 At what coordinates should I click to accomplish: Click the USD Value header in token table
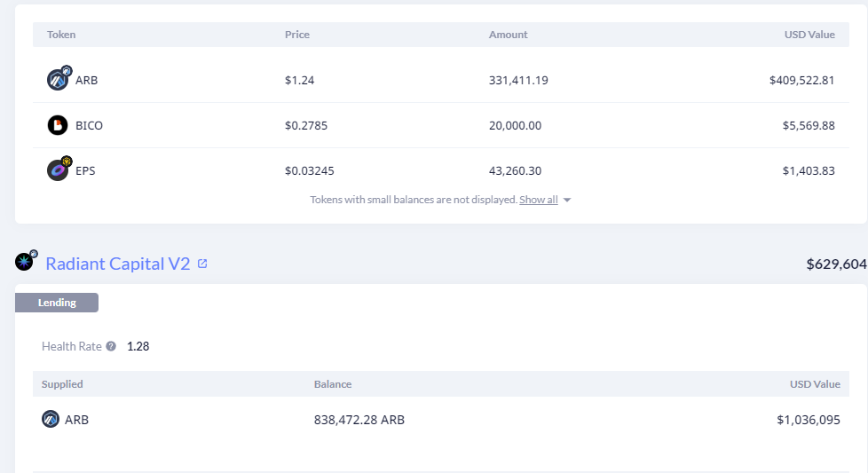pos(809,35)
